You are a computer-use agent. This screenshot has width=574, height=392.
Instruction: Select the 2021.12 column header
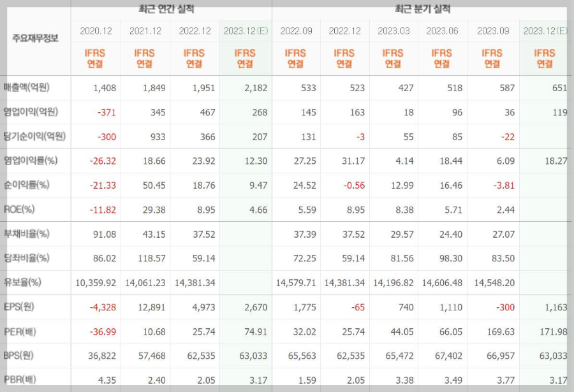pyautogui.click(x=145, y=31)
